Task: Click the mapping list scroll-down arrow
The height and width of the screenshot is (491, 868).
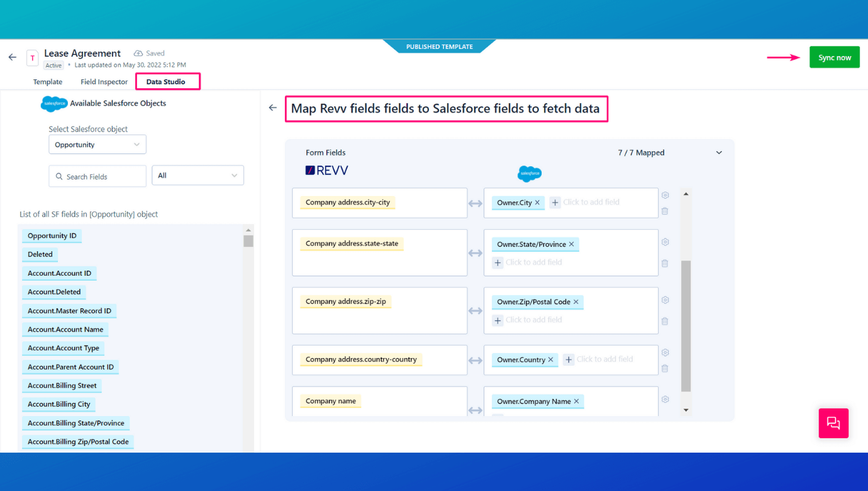Action: click(x=686, y=410)
